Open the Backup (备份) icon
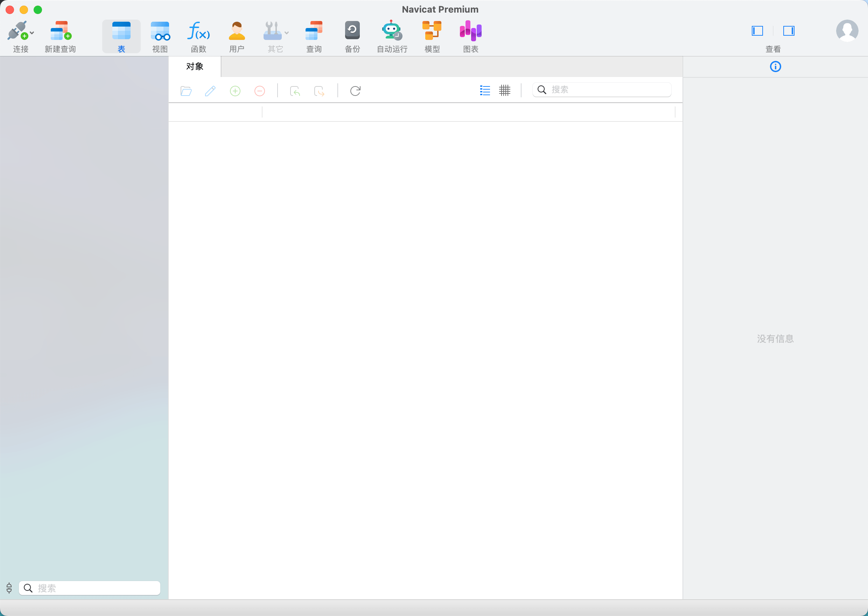This screenshot has height=616, width=868. click(x=352, y=31)
